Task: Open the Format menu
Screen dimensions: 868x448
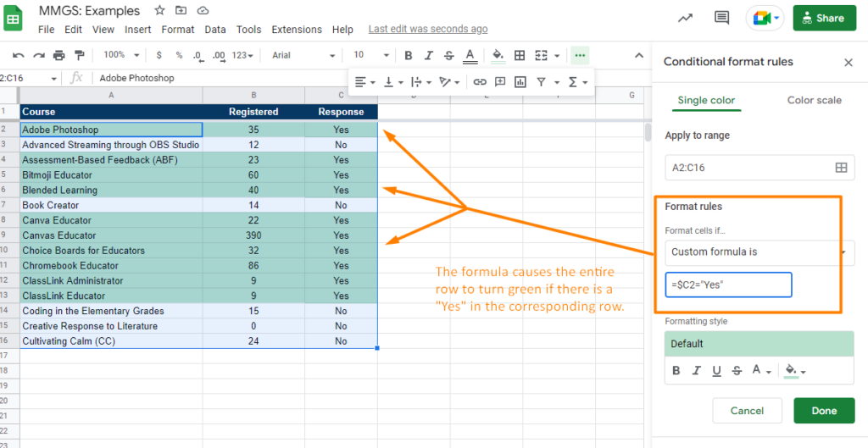Action: (x=178, y=30)
